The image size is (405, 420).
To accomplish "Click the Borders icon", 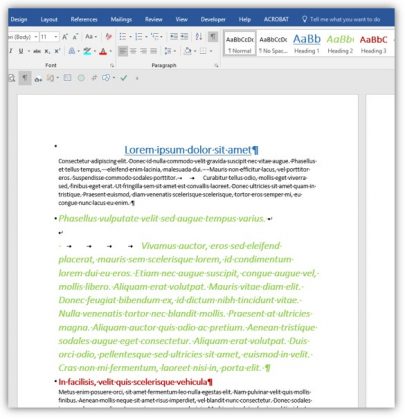I will (x=203, y=51).
